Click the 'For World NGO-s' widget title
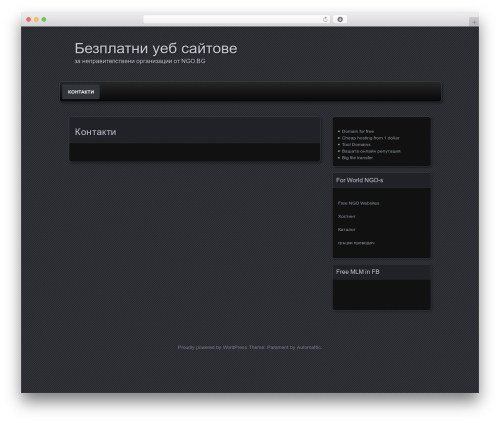The height and width of the screenshot is (423, 500). click(x=359, y=180)
